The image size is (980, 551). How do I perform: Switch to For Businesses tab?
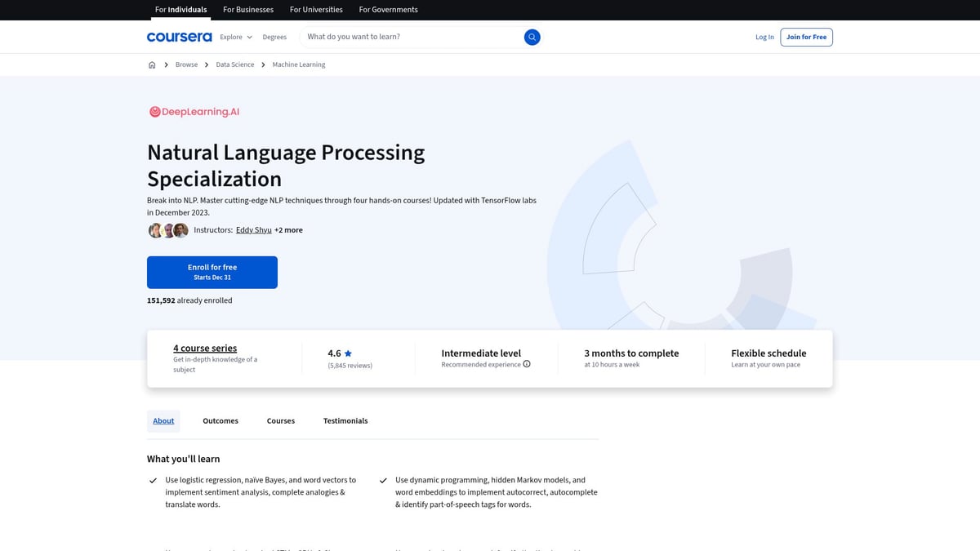(248, 10)
